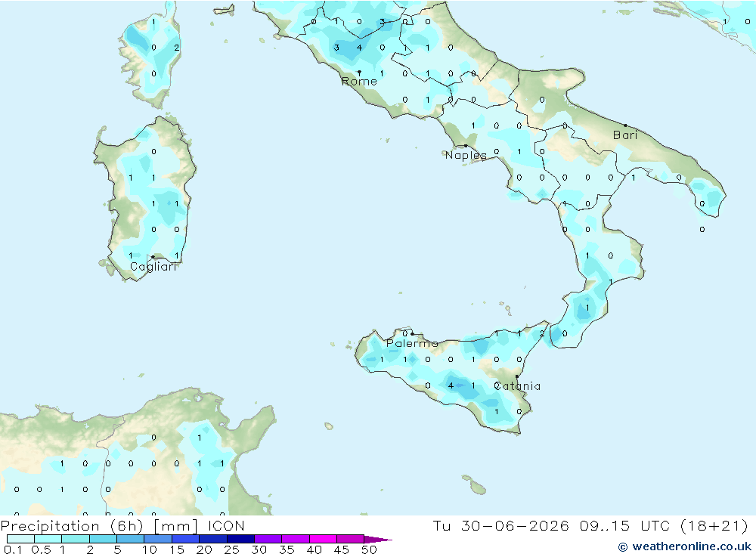Pick the legend swatch between 25 and 30

(x=240, y=539)
